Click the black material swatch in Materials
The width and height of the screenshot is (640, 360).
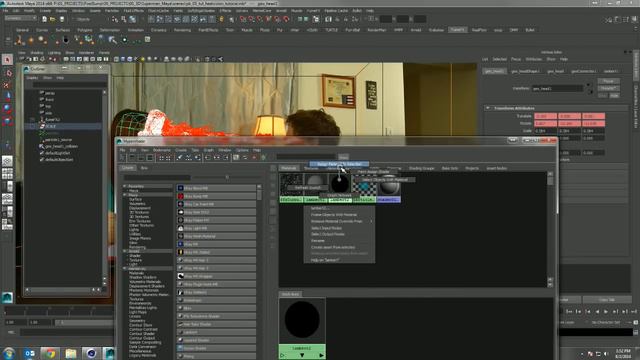click(340, 184)
